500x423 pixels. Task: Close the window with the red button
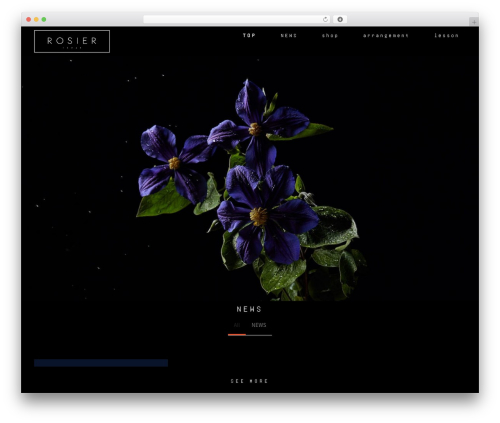click(x=29, y=19)
